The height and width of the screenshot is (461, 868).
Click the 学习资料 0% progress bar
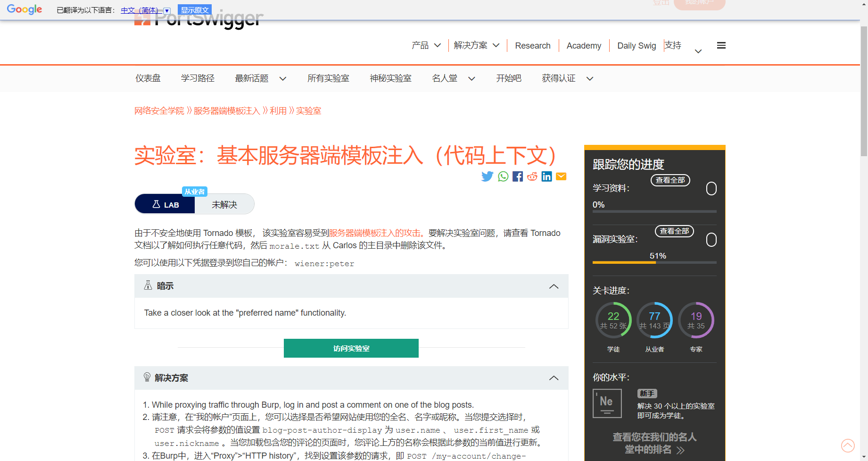[654, 211]
